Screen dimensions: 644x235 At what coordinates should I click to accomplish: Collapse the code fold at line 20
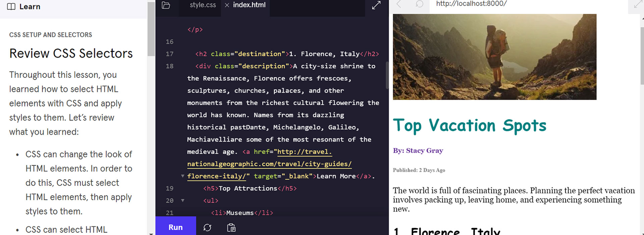[x=183, y=200]
